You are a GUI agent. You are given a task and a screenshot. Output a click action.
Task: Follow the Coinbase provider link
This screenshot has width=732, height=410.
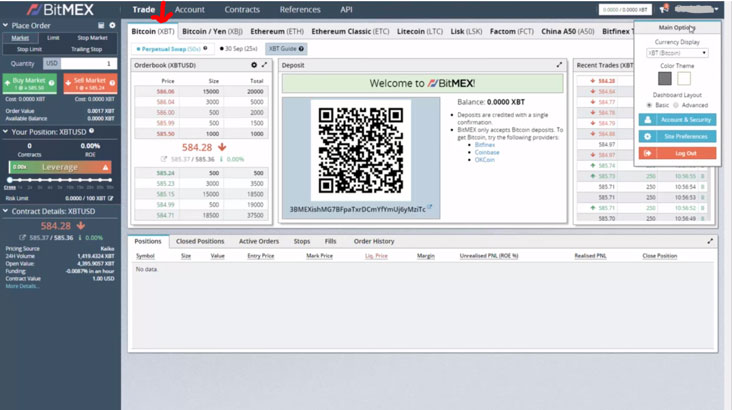click(x=487, y=152)
